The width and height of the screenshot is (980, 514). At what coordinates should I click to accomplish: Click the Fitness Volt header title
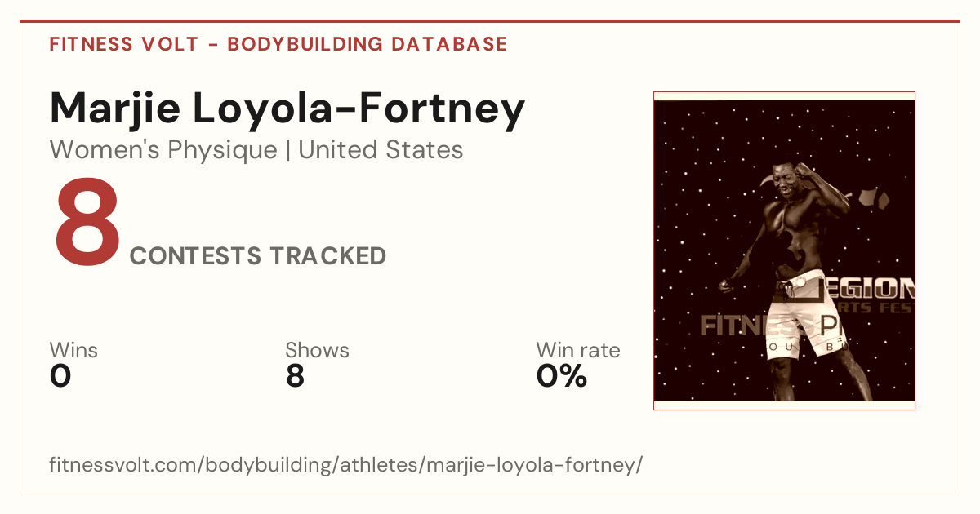coord(124,44)
